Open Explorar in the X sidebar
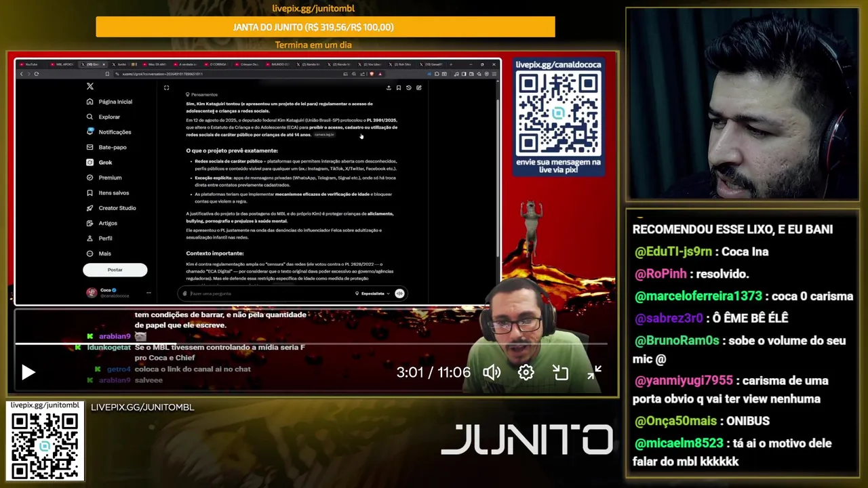This screenshot has height=488, width=868. [x=103, y=117]
